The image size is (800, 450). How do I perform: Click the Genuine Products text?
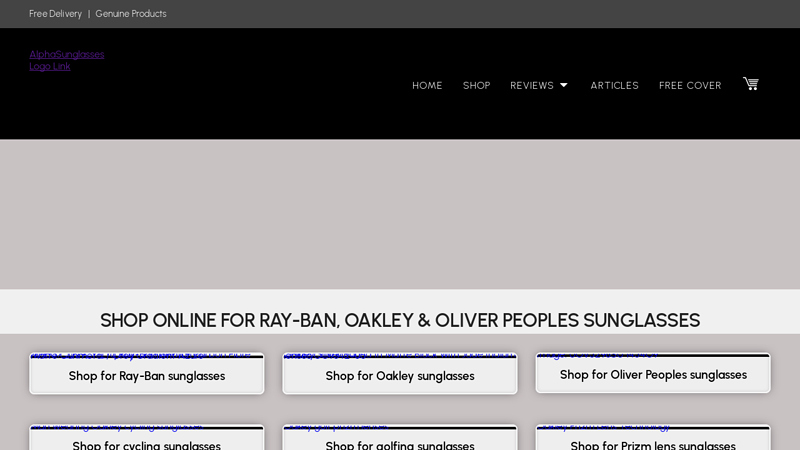[131, 14]
